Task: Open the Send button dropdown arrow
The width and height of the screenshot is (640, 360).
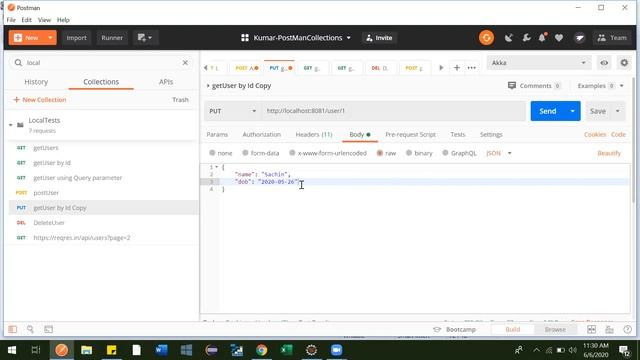Action: 572,111
